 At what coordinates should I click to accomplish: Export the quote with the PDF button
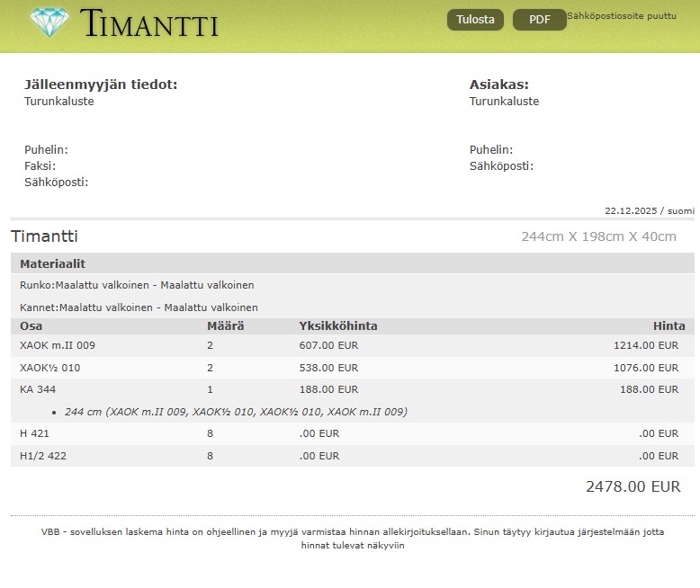click(x=539, y=20)
